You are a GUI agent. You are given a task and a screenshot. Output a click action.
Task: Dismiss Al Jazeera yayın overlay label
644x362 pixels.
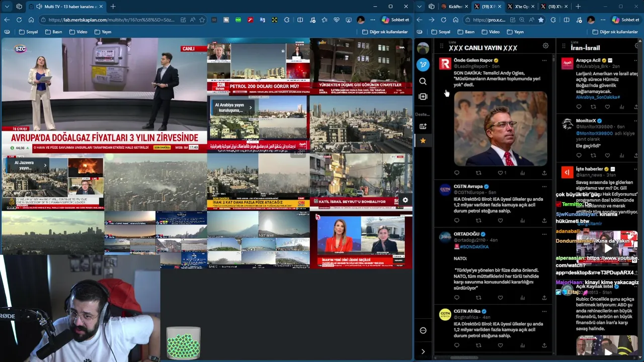click(x=45, y=165)
